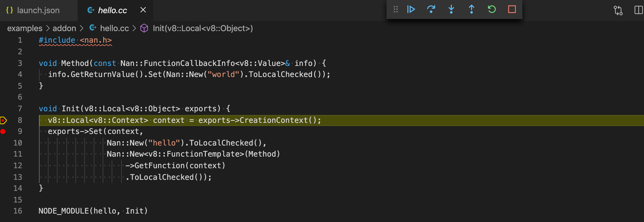Open the Init symbol breadcrumb dropdown
This screenshot has width=644, height=222.
[197, 28]
